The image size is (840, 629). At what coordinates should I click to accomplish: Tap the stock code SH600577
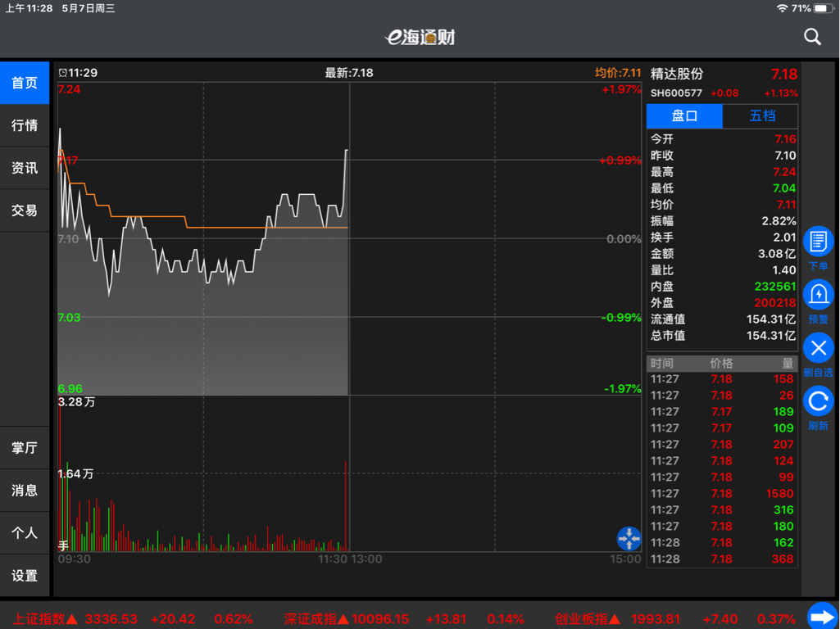676,93
